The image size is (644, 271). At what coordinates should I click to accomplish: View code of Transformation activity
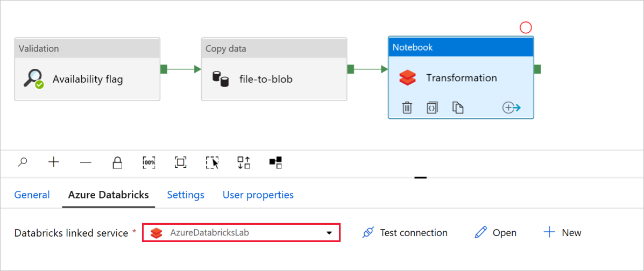(x=432, y=108)
